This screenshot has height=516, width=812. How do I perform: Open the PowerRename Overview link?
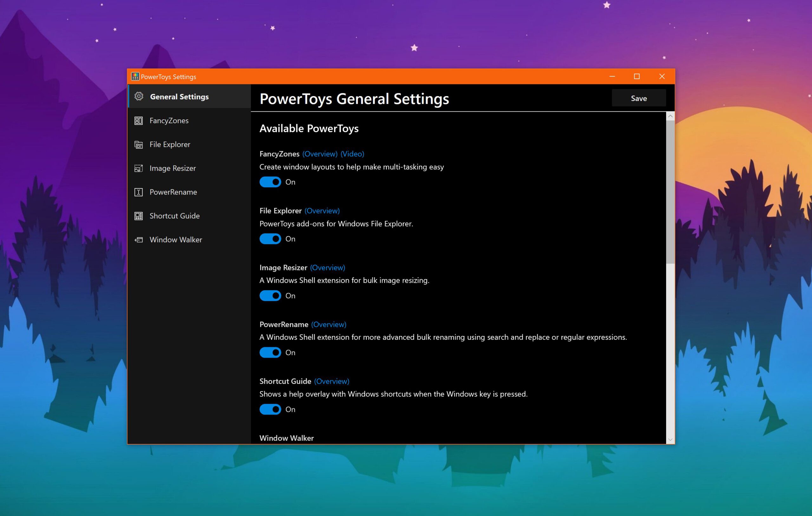[x=329, y=324]
